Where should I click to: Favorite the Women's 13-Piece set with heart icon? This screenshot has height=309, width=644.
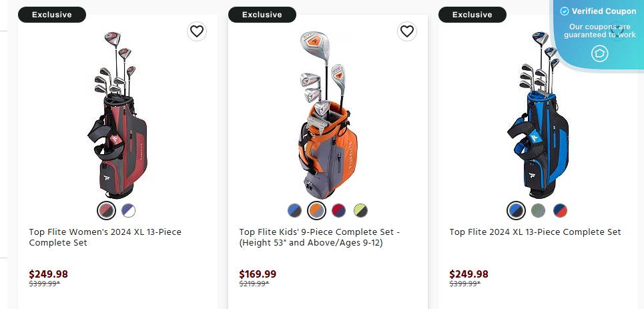click(196, 31)
